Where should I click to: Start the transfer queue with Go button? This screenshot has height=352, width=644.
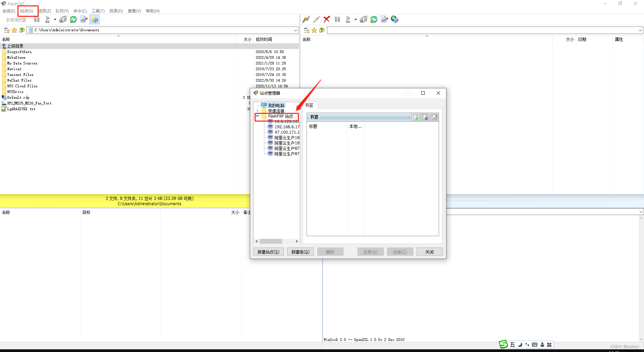(348, 19)
